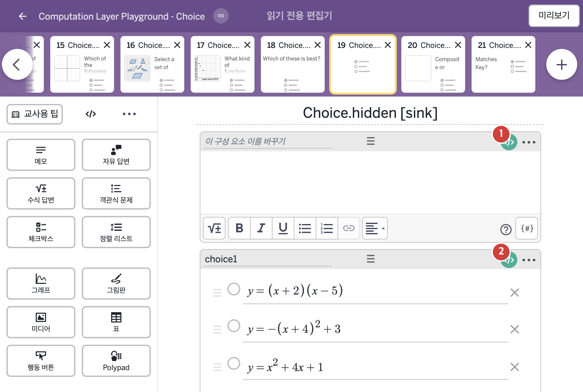
Task: Click the 미리보기 preview button
Action: 554,15
